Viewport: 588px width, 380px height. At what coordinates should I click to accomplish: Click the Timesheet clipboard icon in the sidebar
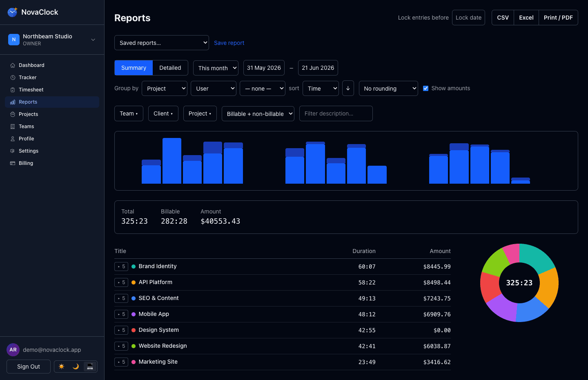pyautogui.click(x=13, y=90)
